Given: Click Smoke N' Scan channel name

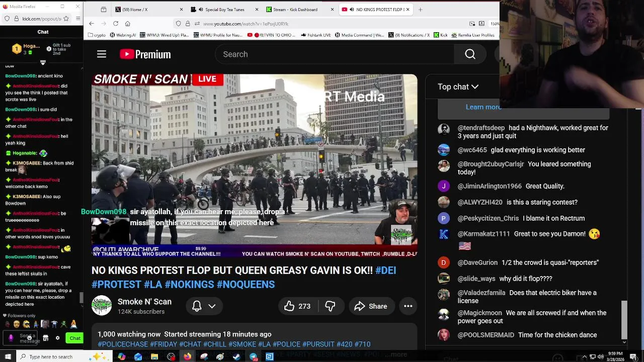Looking at the screenshot, I should click(144, 302).
